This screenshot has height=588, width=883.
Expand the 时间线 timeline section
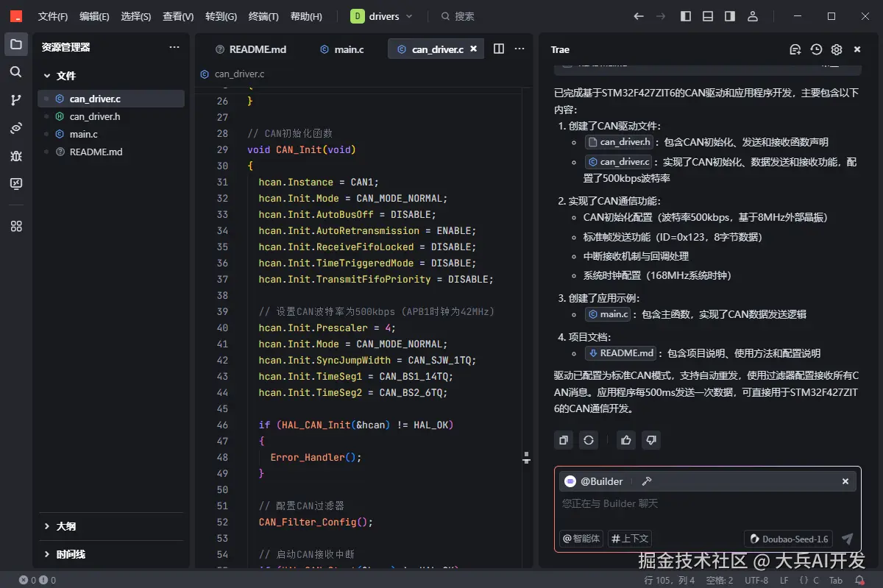[71, 554]
